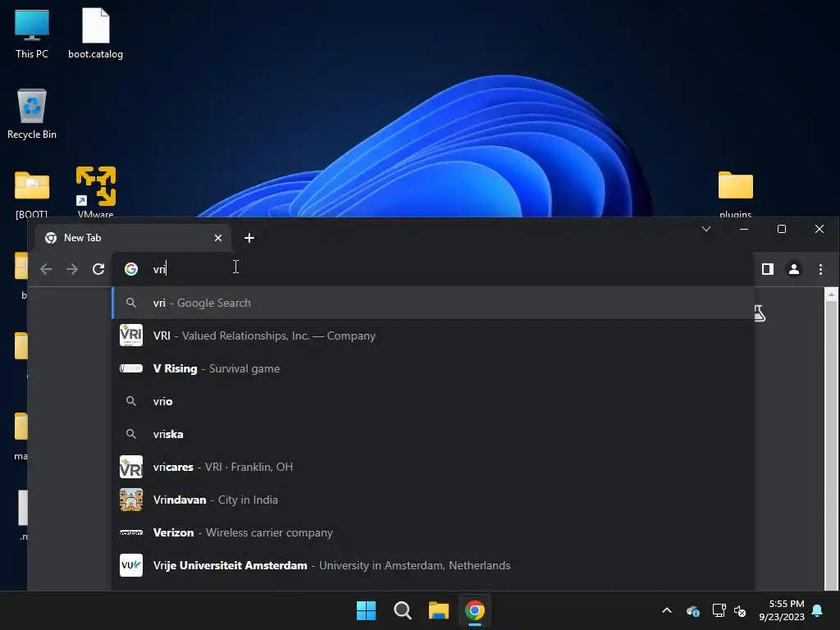Pick the vricares Franklin, OH suggestion
840x630 pixels.
[433, 467]
